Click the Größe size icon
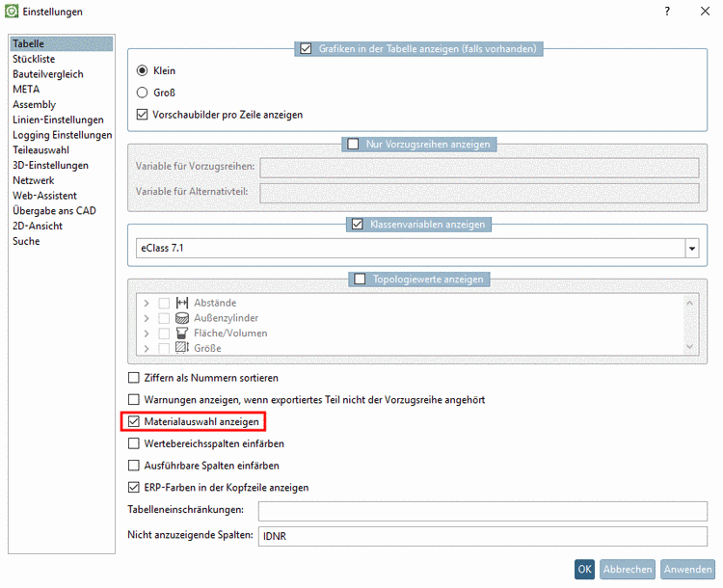 point(182,347)
